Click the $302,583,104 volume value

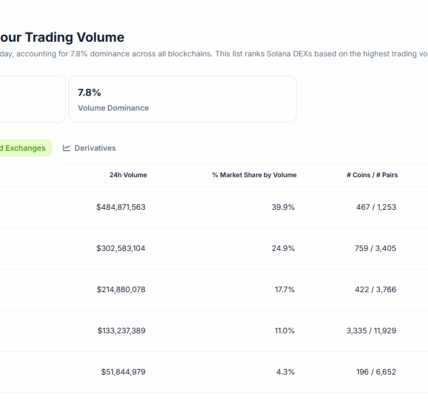coord(121,248)
